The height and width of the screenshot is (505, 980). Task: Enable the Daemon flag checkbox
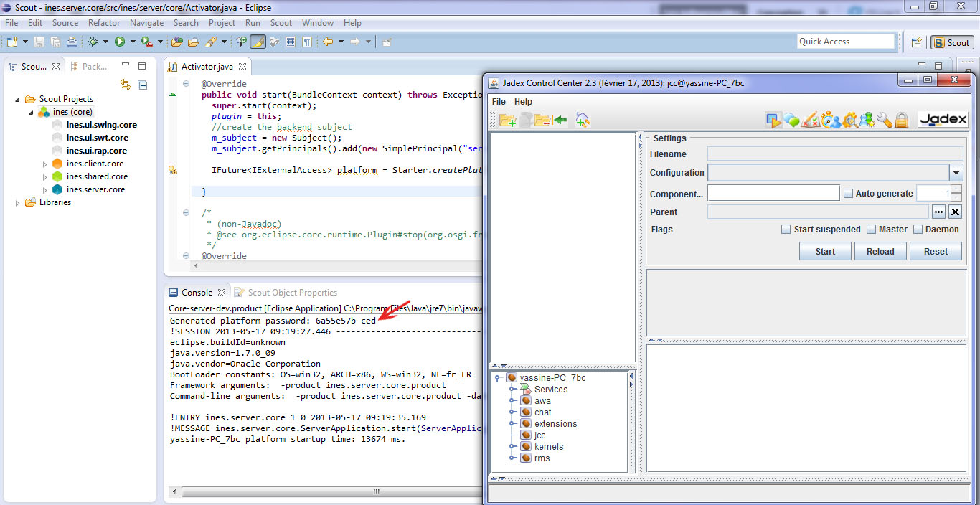[x=918, y=230]
